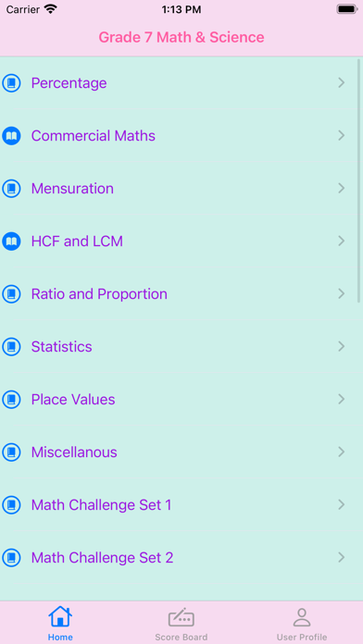The height and width of the screenshot is (644, 363).
Task: Expand Math Challenge Set 1 chevron
Action: pyautogui.click(x=341, y=505)
